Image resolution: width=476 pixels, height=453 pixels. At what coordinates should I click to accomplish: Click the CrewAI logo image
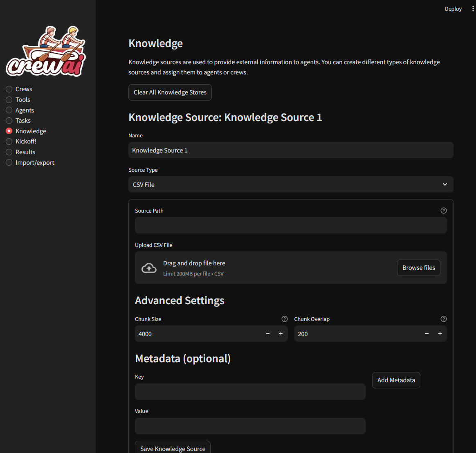(x=46, y=52)
